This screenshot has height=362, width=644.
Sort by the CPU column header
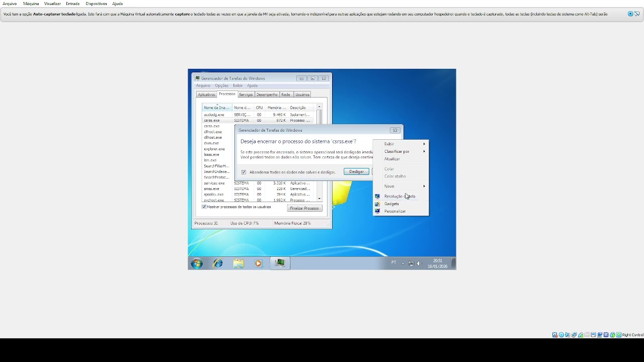coord(259,108)
